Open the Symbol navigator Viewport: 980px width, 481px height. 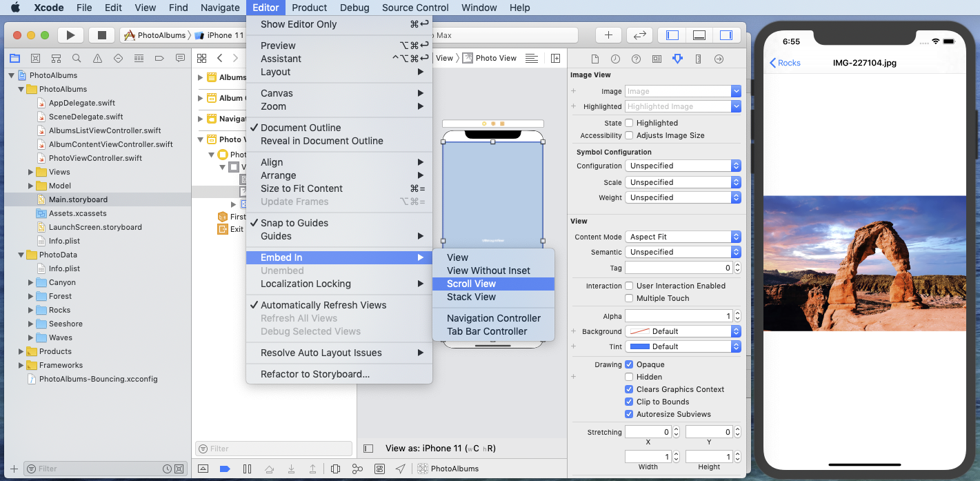(x=56, y=59)
